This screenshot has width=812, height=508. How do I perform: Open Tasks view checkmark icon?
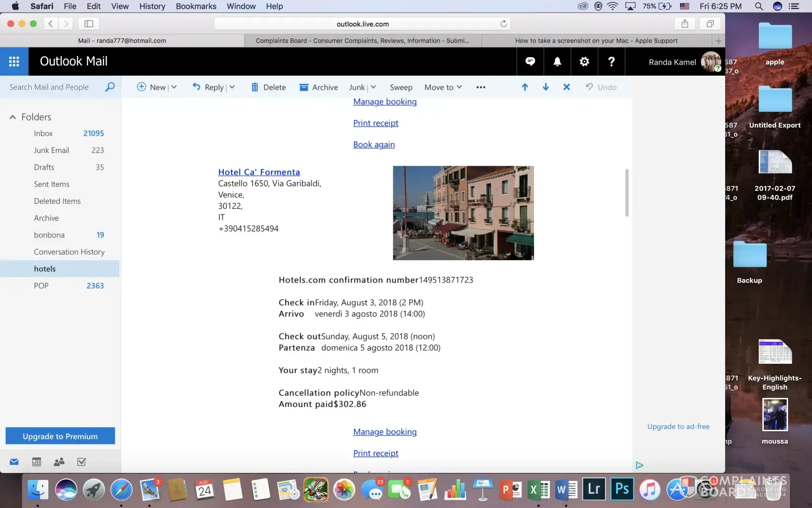click(x=81, y=462)
